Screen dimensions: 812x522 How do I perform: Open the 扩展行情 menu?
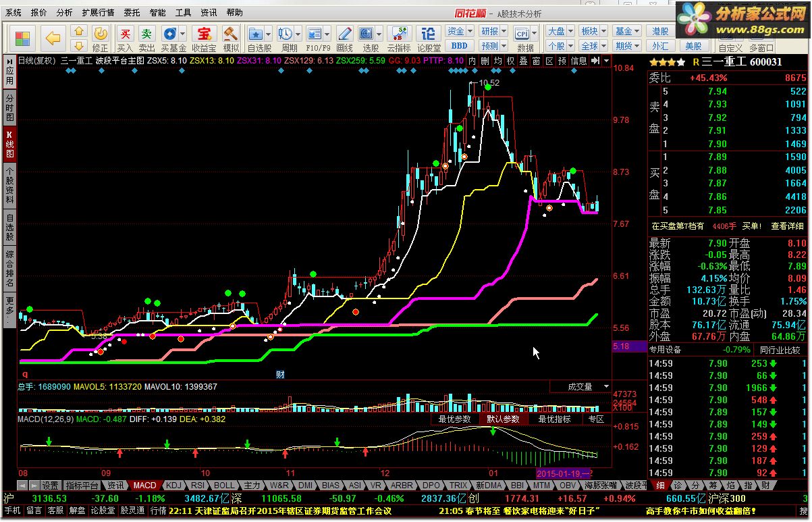[98, 12]
